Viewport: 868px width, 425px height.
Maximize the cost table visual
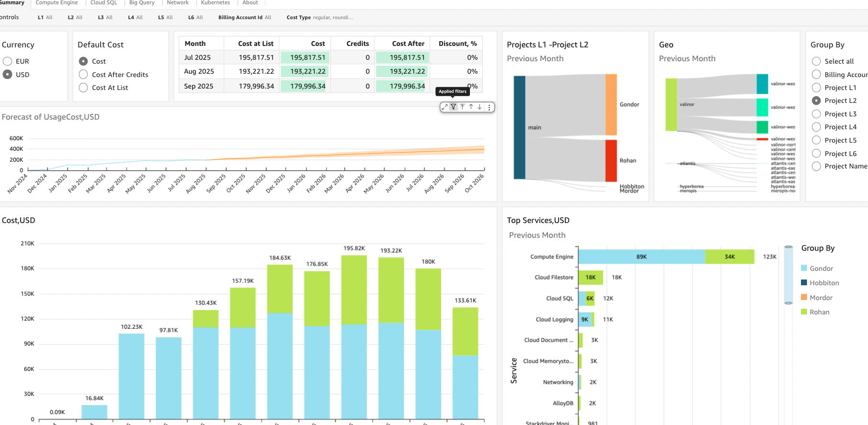[x=445, y=107]
